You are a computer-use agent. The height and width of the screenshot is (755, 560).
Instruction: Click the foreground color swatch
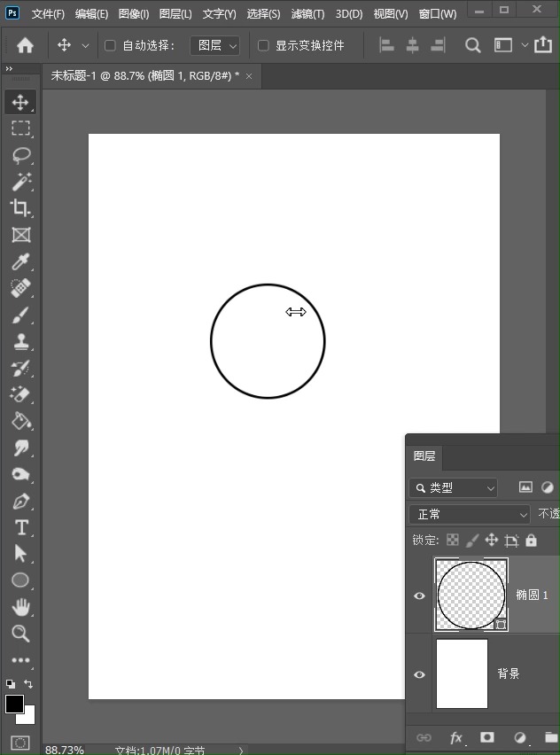pyautogui.click(x=14, y=704)
